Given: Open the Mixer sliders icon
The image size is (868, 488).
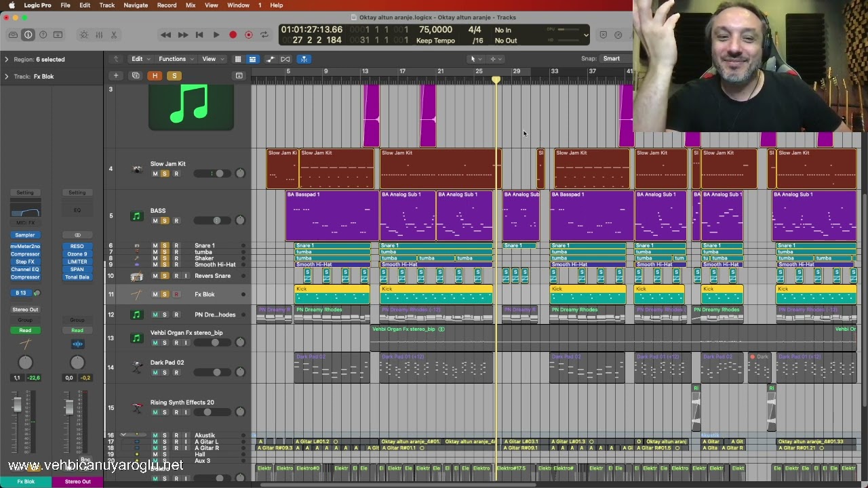Looking at the screenshot, I should tap(99, 35).
